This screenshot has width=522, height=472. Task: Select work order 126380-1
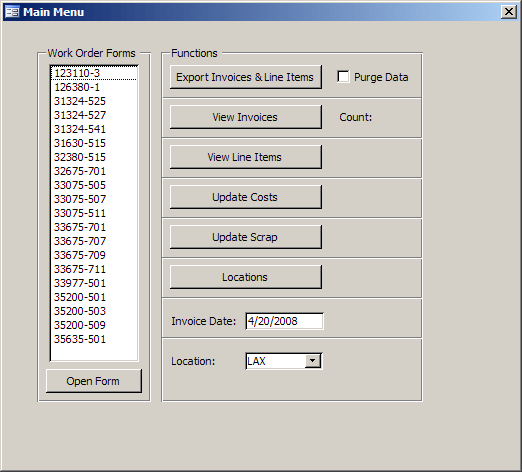coord(94,87)
